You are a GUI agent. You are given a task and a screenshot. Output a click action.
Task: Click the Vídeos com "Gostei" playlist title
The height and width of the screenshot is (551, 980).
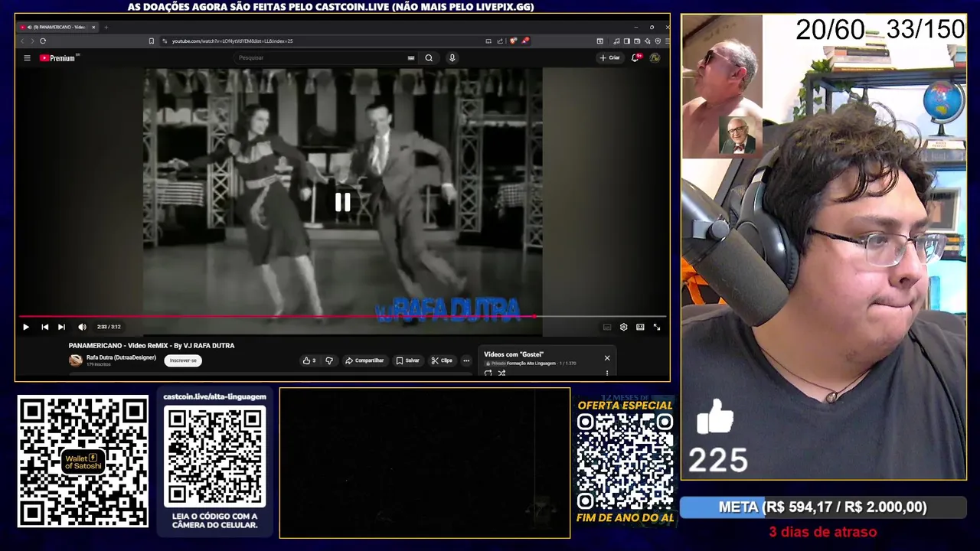point(514,354)
